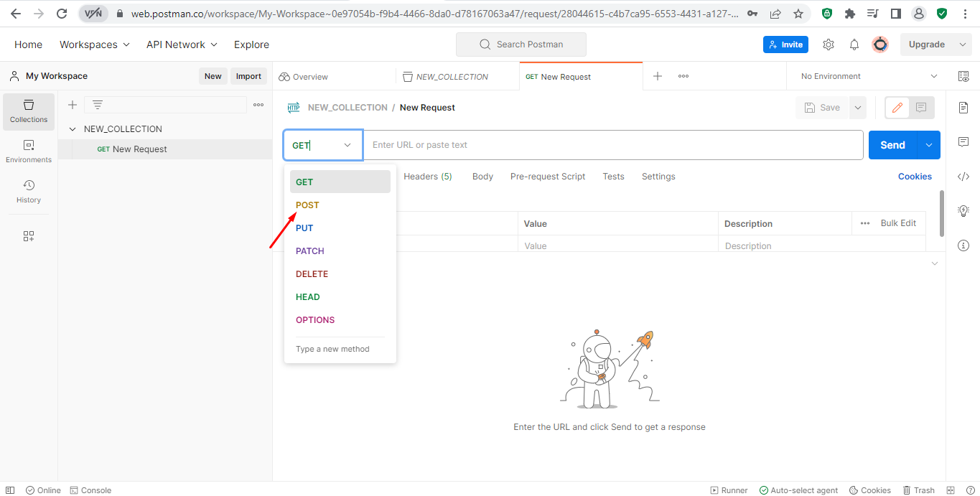Switch to edit mode pencil toggle
Screen dimensions: 980x496
point(897,108)
